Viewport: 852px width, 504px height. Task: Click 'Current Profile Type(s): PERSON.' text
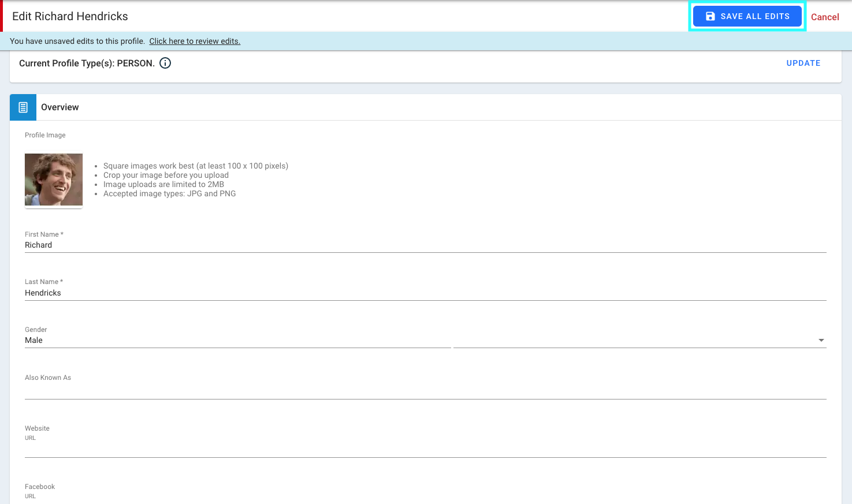pos(87,63)
